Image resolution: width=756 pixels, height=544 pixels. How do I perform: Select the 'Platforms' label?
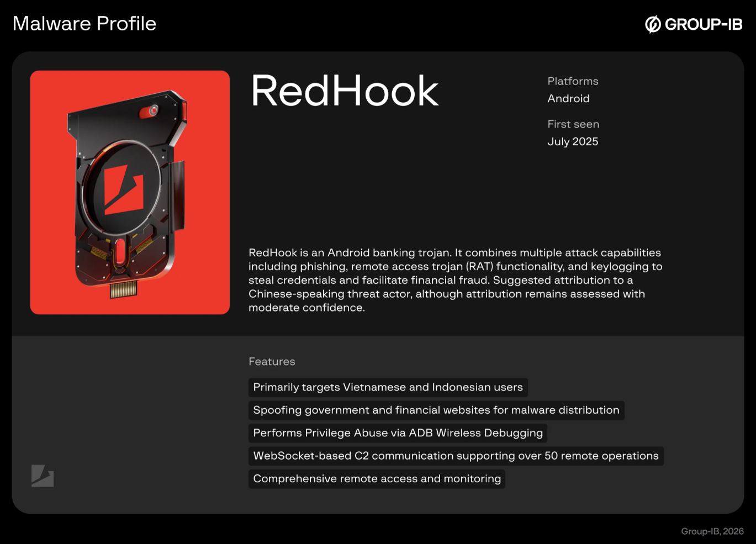(573, 81)
